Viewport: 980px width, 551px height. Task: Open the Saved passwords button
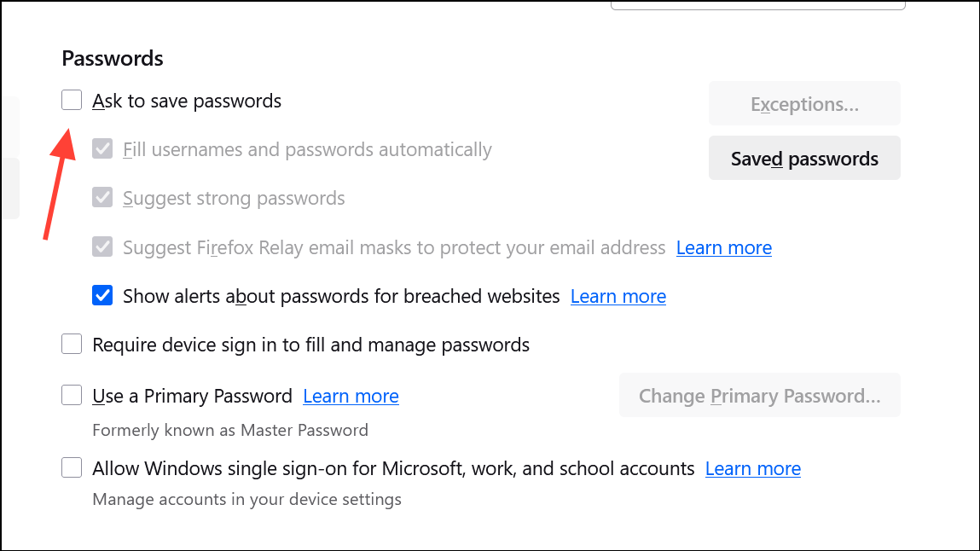tap(804, 159)
